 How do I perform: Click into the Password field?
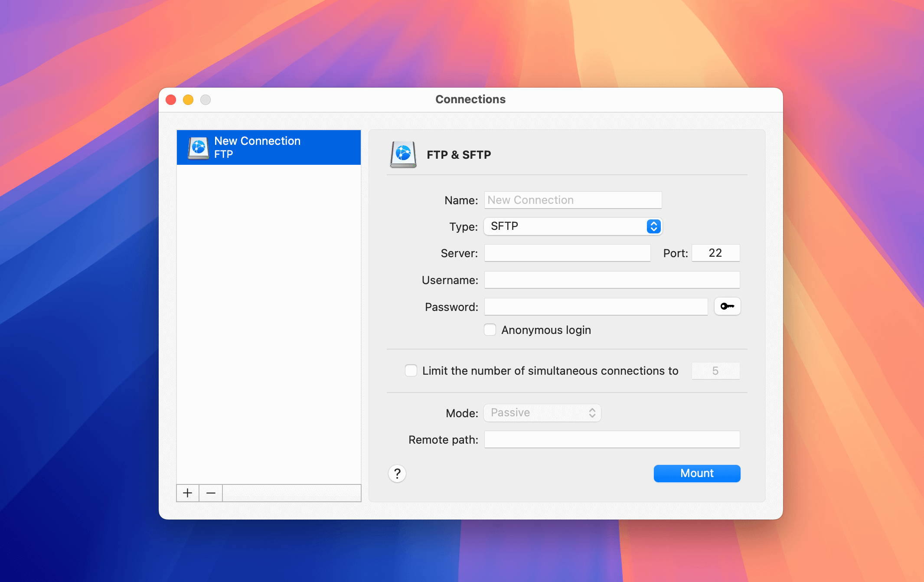(x=596, y=306)
